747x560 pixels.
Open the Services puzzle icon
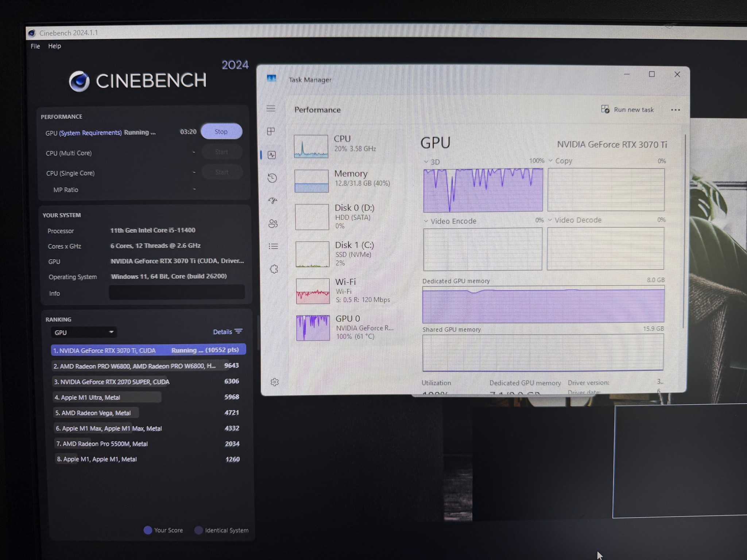(274, 269)
